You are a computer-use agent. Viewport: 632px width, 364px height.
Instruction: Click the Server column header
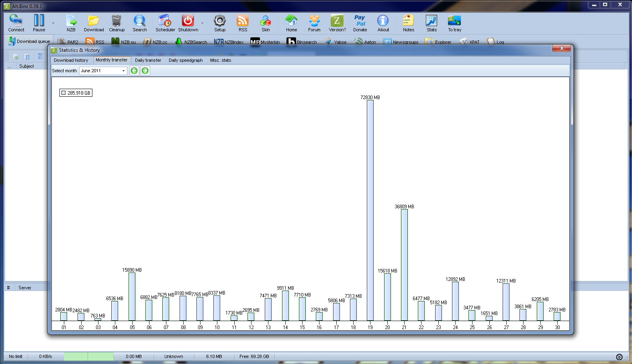pos(25,288)
